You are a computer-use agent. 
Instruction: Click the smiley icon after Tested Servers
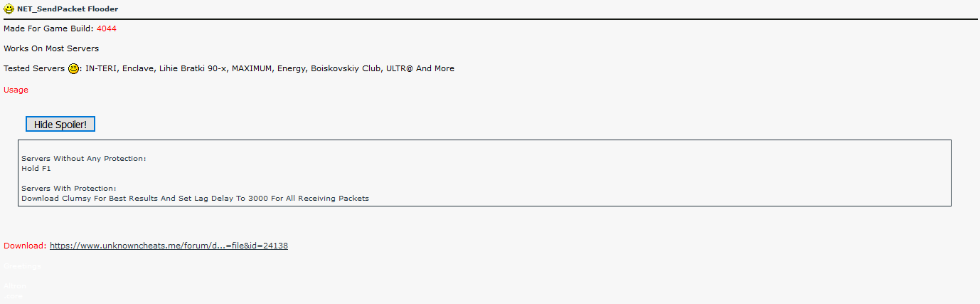coord(73,69)
